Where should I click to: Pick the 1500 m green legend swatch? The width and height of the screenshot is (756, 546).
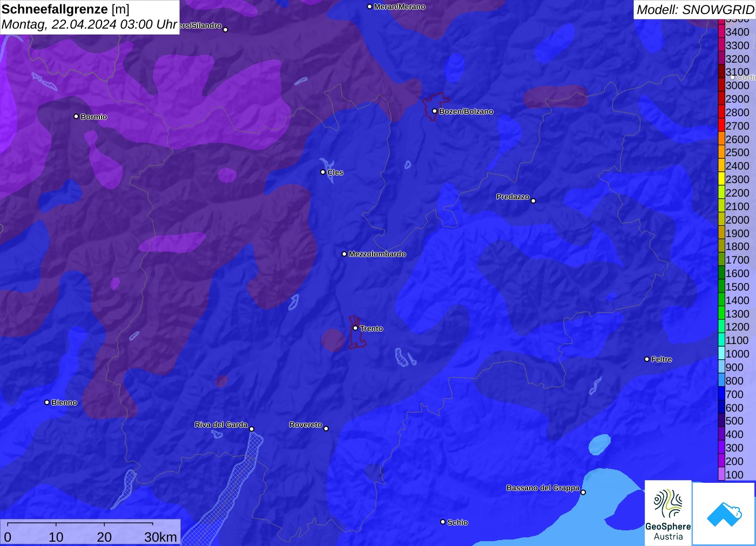coord(721,287)
